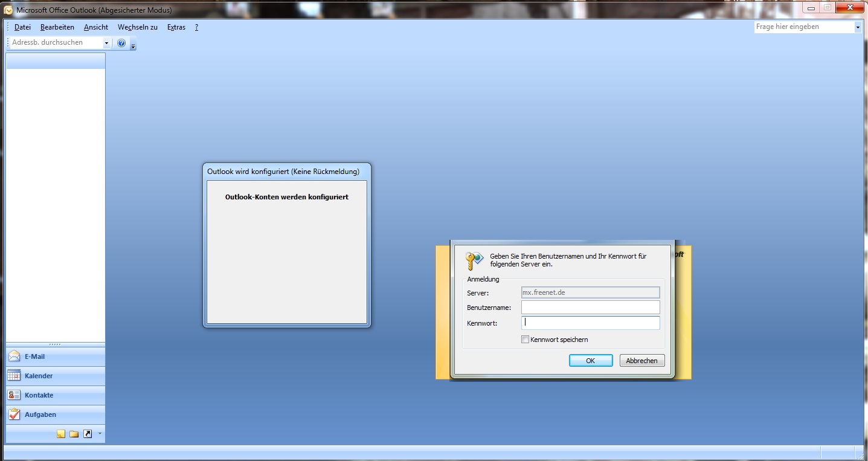Click into the Benutzername field
The width and height of the screenshot is (868, 461).
coord(590,308)
